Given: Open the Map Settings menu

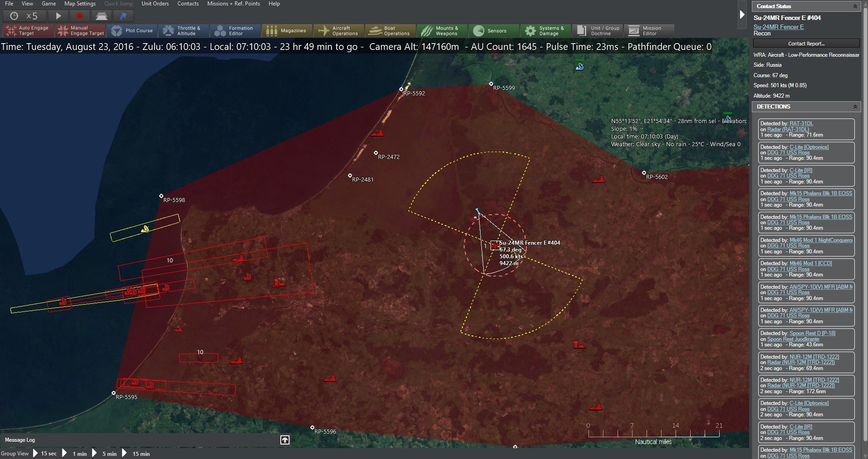Looking at the screenshot, I should 80,3.
